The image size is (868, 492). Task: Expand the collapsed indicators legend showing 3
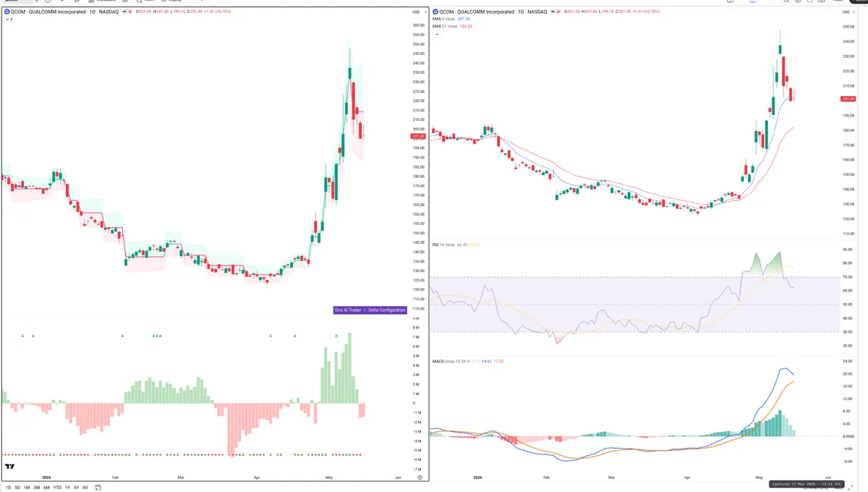point(9,20)
